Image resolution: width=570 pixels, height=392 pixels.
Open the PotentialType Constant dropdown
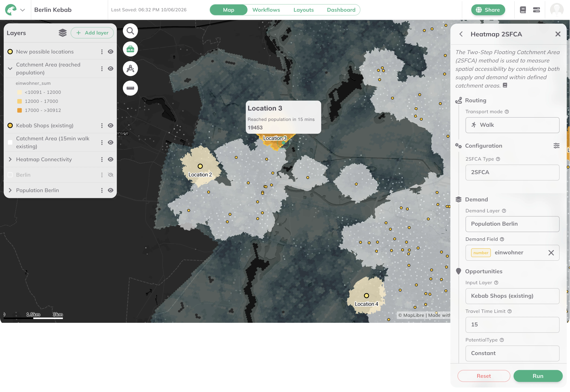(x=512, y=354)
